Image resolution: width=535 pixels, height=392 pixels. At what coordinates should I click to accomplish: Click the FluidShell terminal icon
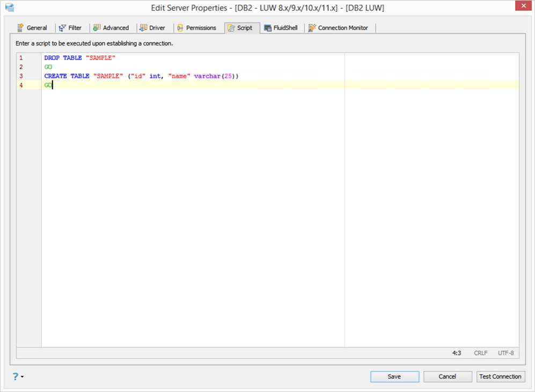tap(268, 28)
